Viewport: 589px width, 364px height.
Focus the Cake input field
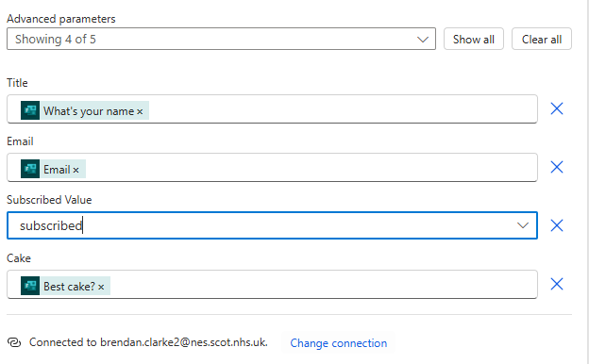point(272,284)
